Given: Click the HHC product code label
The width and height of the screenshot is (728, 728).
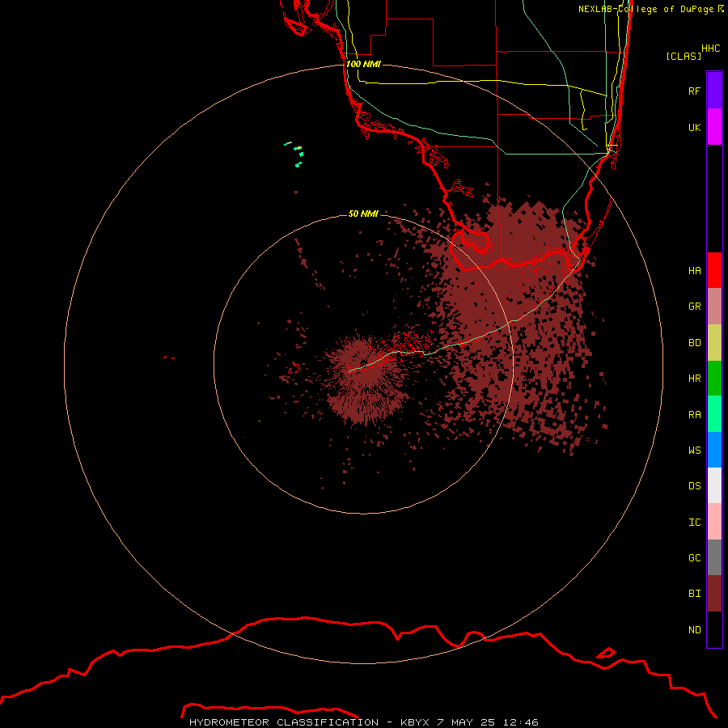Looking at the screenshot, I should click(x=711, y=49).
